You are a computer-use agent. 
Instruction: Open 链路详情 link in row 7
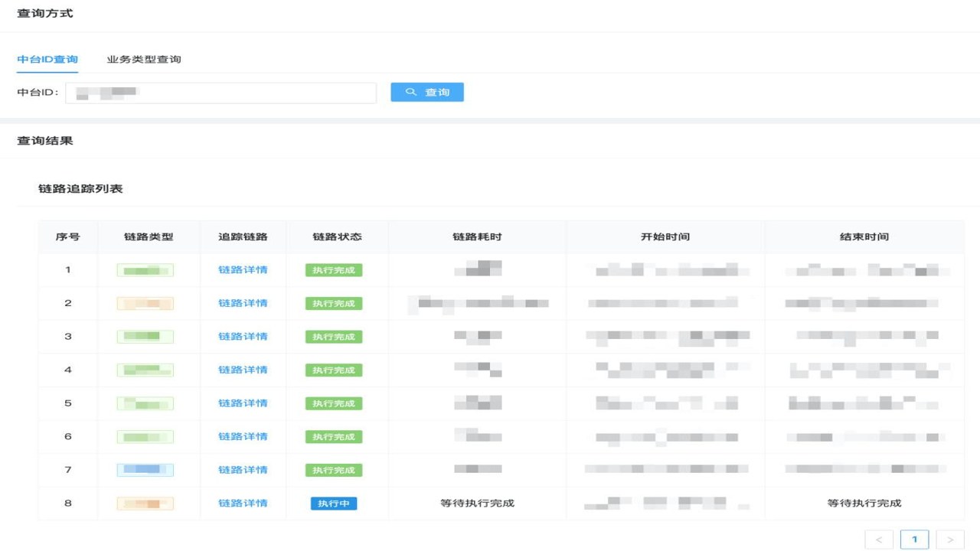tap(243, 470)
